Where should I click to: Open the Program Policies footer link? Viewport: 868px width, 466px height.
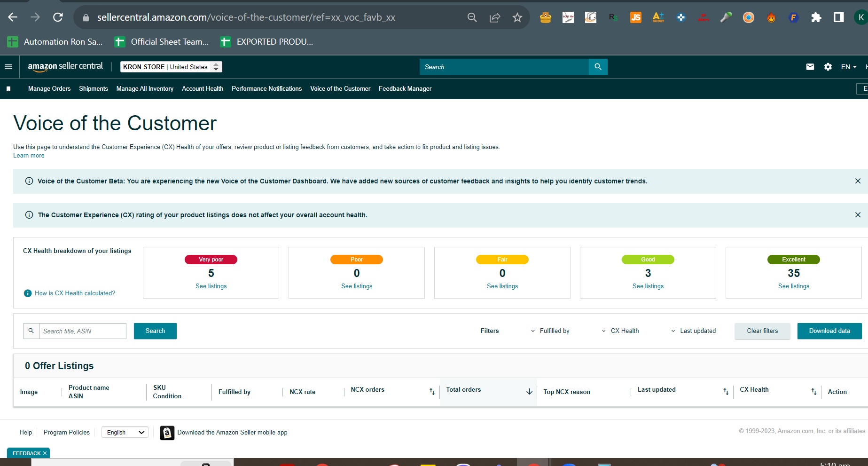coord(67,433)
